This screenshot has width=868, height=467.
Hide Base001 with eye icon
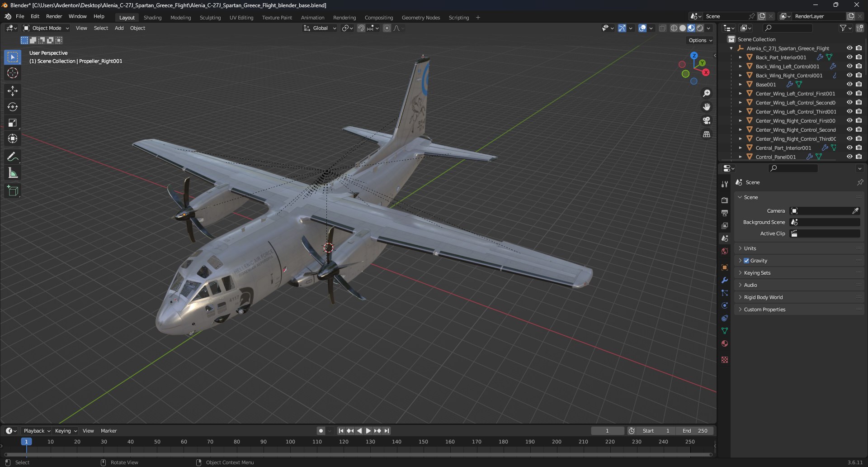coord(849,85)
